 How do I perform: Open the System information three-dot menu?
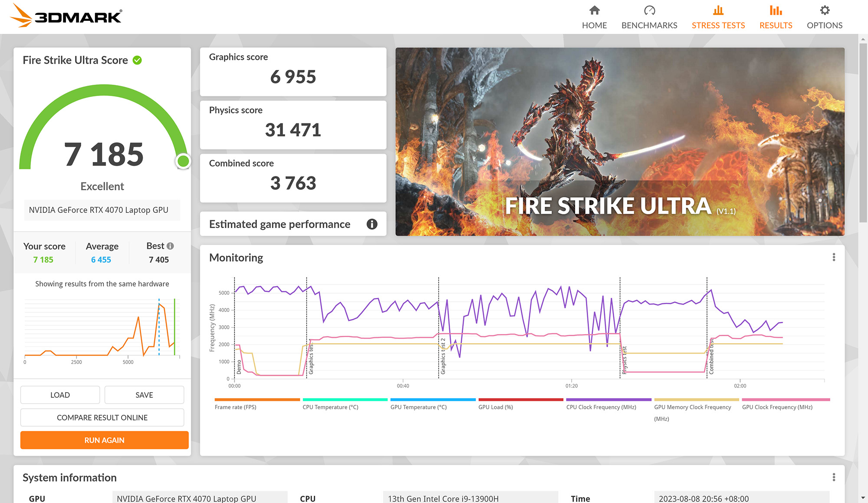(834, 477)
